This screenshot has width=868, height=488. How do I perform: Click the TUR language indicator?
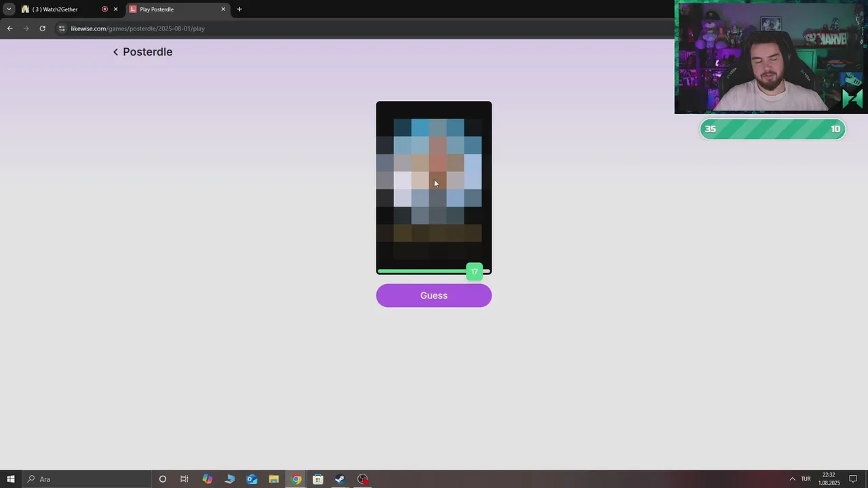coord(806,479)
